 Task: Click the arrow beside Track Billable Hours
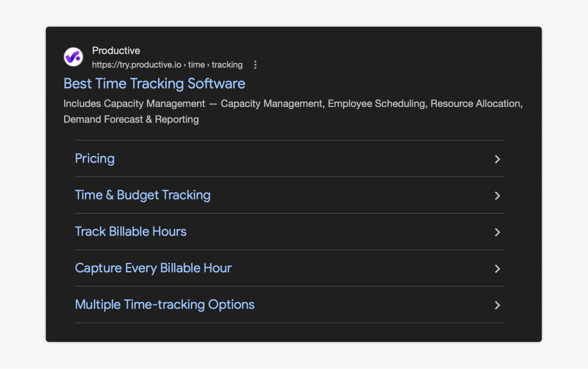[497, 232]
